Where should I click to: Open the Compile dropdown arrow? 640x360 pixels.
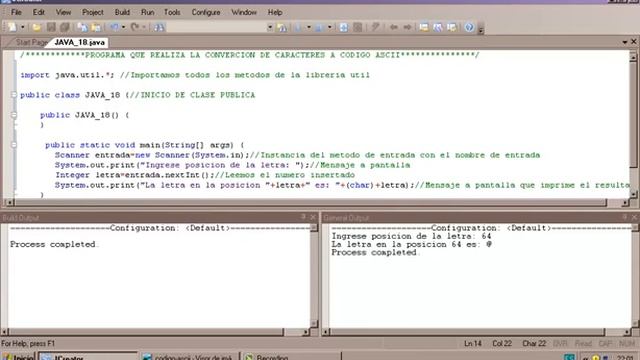309,27
